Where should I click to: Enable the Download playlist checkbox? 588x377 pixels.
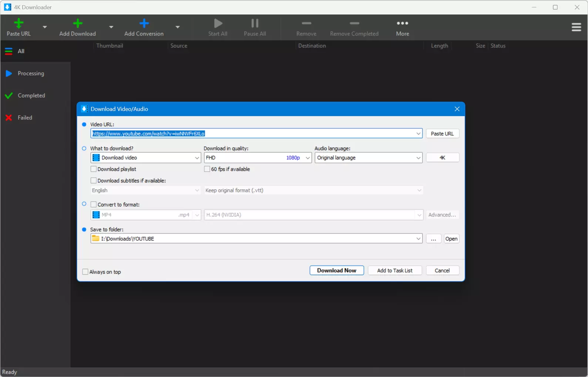pyautogui.click(x=94, y=169)
